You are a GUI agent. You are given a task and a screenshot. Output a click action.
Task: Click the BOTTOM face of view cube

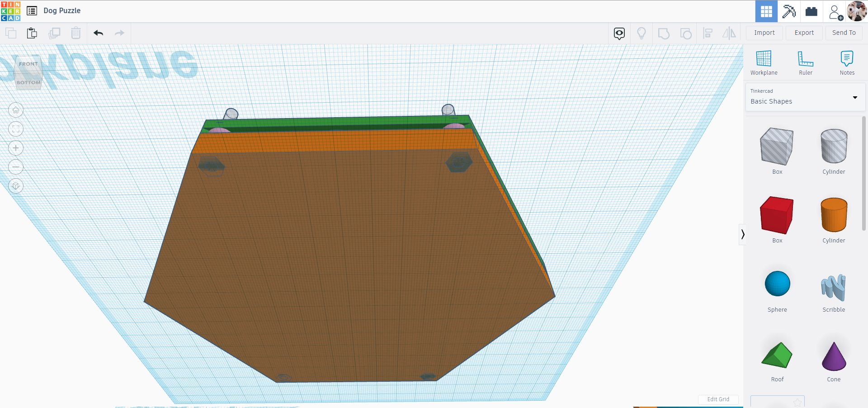(x=28, y=82)
